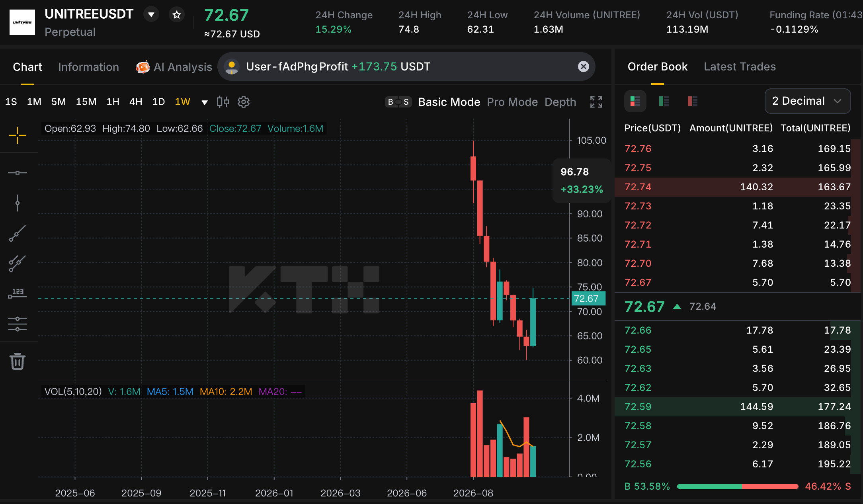
Task: Select the 1H timeframe
Action: 113,102
